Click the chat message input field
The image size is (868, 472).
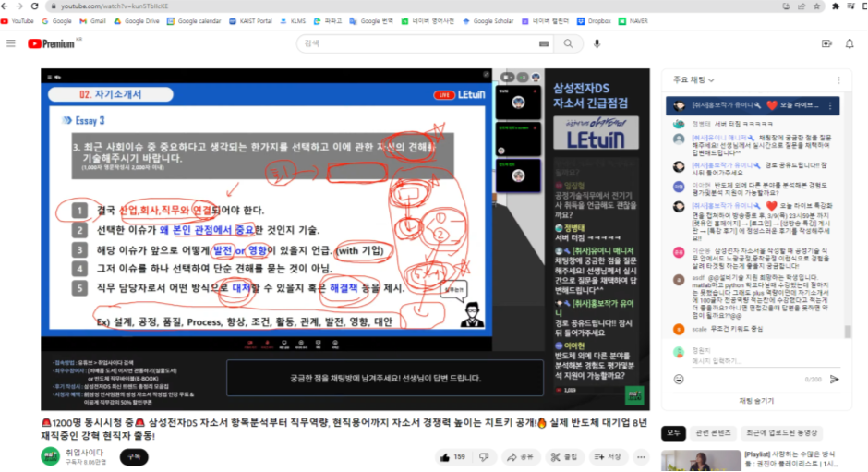(739, 362)
